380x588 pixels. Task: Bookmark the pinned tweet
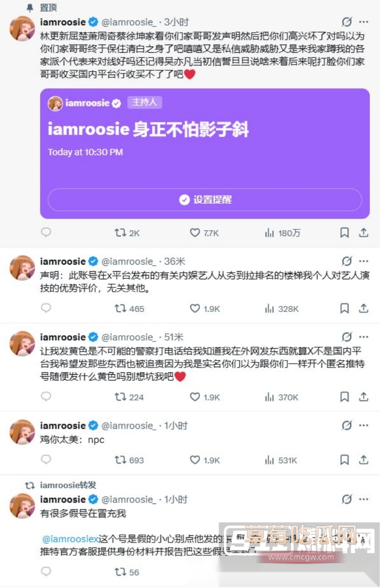point(345,233)
